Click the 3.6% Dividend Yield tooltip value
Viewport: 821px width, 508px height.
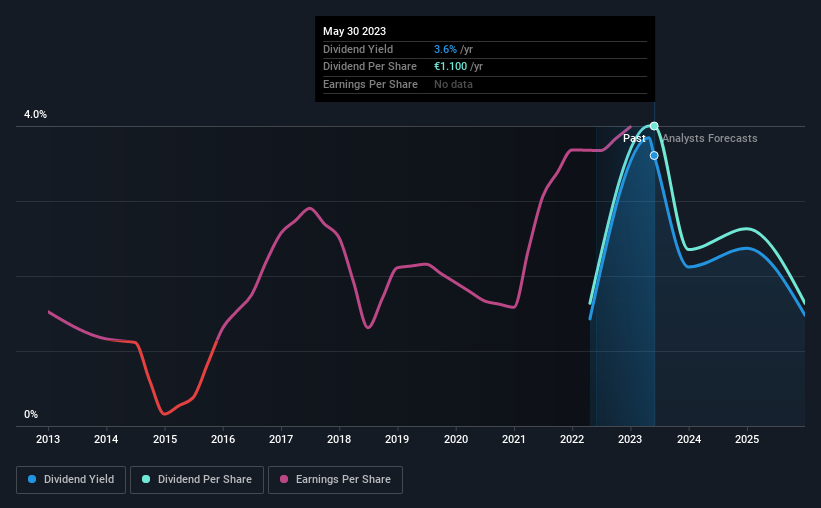tap(445, 49)
